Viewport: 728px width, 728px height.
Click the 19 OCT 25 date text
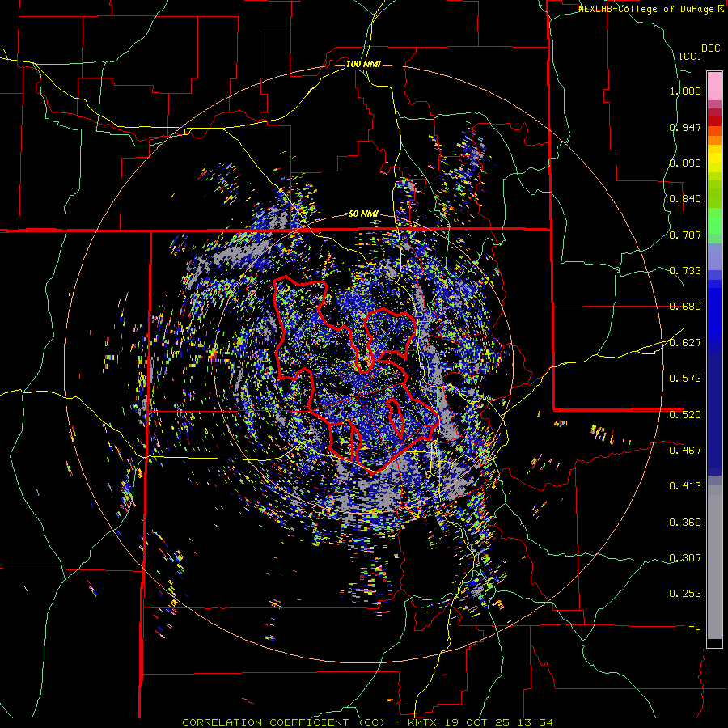point(476,722)
